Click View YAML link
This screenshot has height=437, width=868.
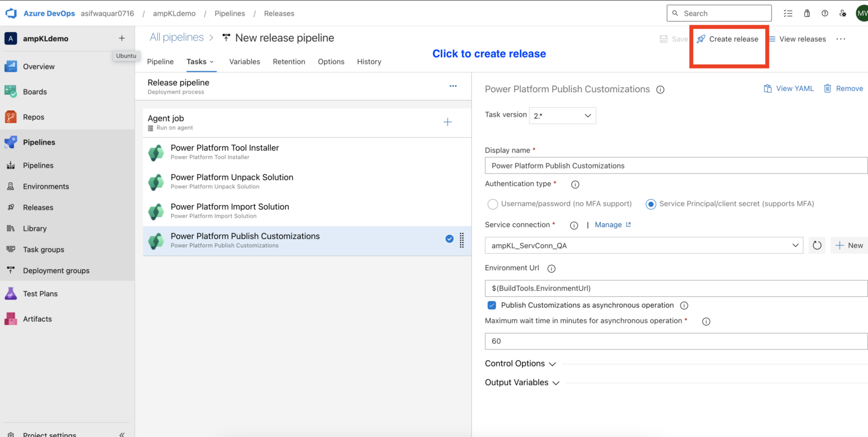tap(789, 89)
